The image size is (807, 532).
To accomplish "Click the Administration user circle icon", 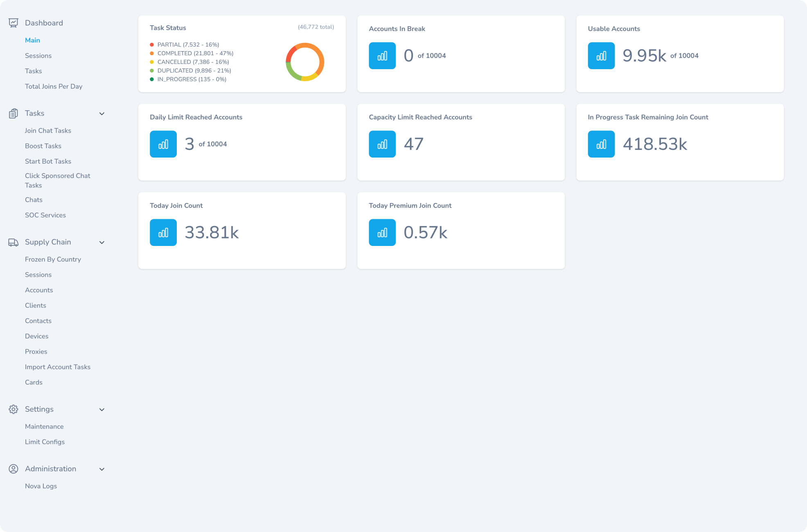I will (14, 469).
